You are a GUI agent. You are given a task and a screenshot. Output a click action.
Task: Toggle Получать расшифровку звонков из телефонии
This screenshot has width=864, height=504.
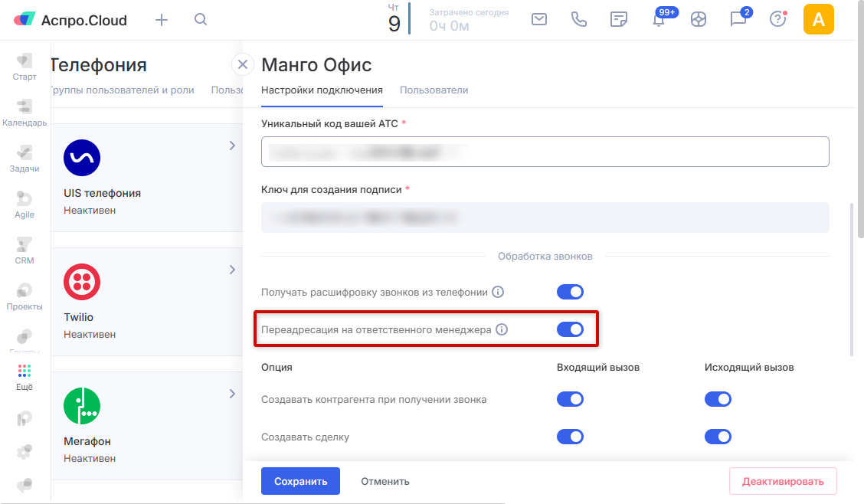click(570, 292)
